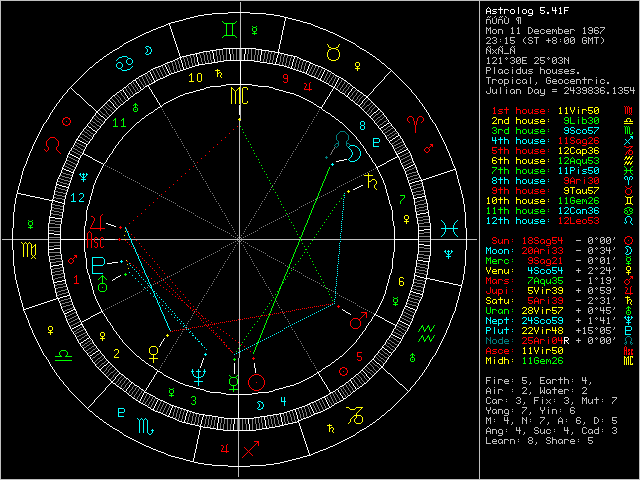Click the Mars position 7Aqu35
The width and height of the screenshot is (640, 480).
[x=544, y=281]
